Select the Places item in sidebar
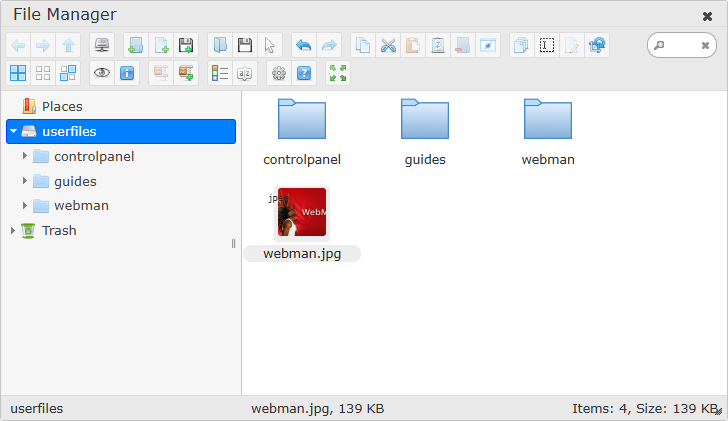Image resolution: width=728 pixels, height=421 pixels. click(x=62, y=106)
